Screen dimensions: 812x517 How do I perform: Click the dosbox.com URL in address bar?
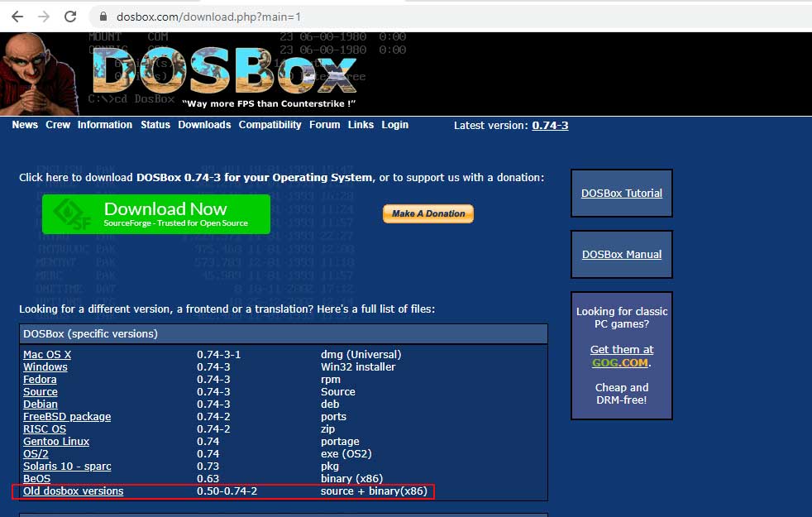208,17
